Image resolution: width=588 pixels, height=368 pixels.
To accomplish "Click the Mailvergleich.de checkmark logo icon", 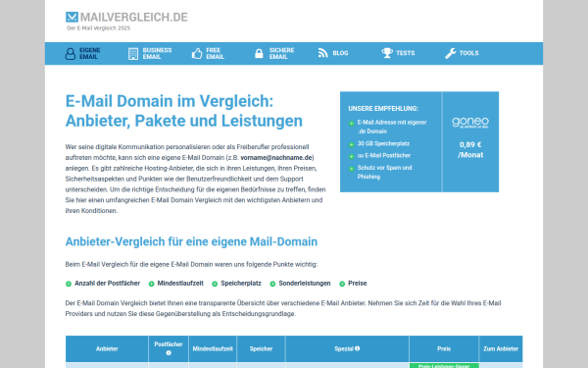I will 72,18.
